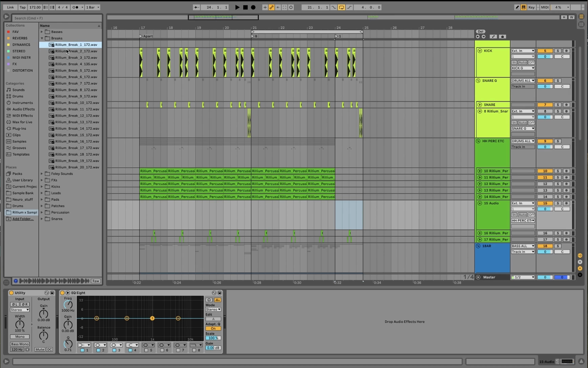Select Packs under Places
This screenshot has height=368, width=588.
pyautogui.click(x=17, y=174)
